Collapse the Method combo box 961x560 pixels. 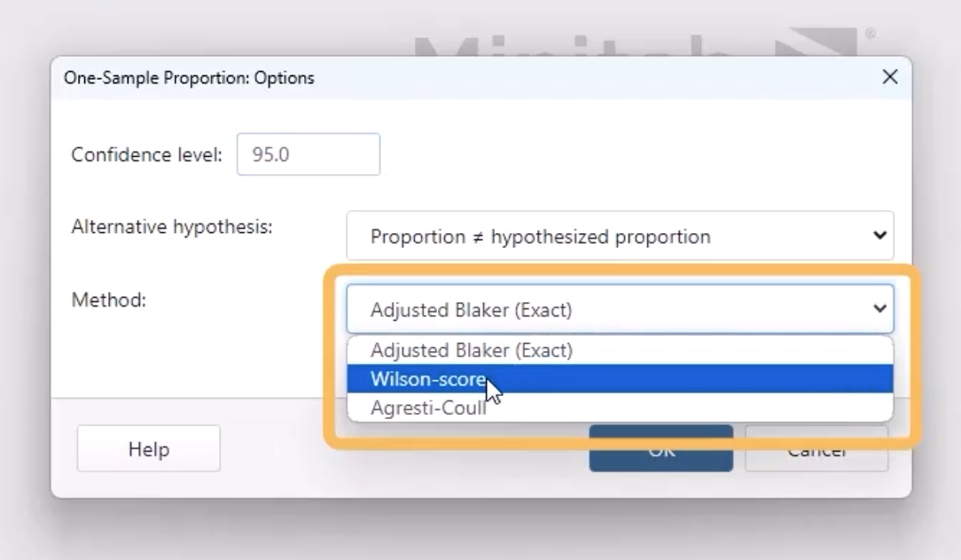(619, 309)
